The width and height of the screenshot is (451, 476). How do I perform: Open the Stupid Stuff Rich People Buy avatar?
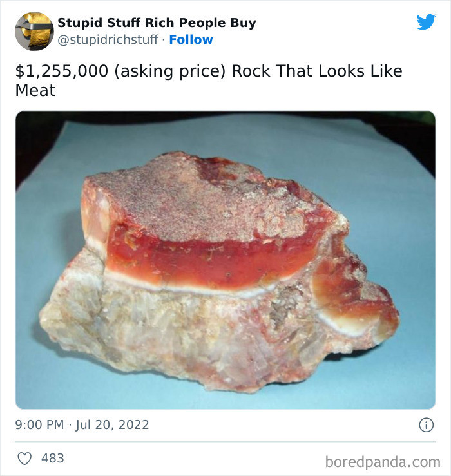pos(34,31)
